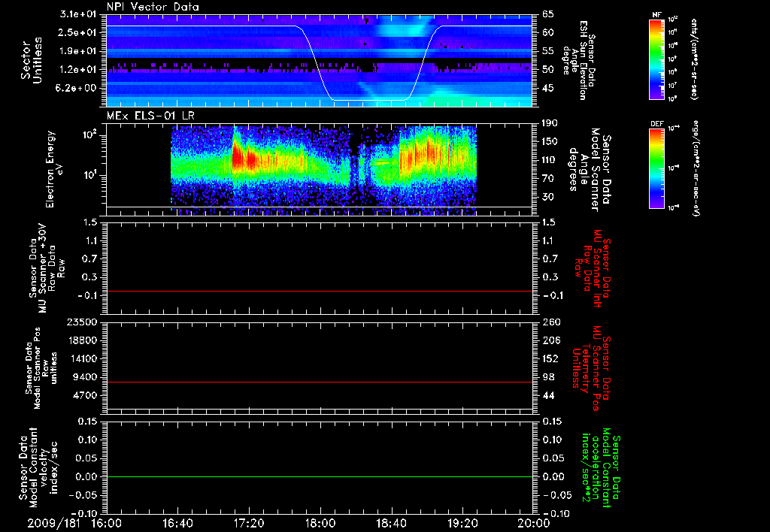Click the ergs/(cm**2-sr-sec-eV) units label
The image size is (770, 532).
pyautogui.click(x=696, y=168)
